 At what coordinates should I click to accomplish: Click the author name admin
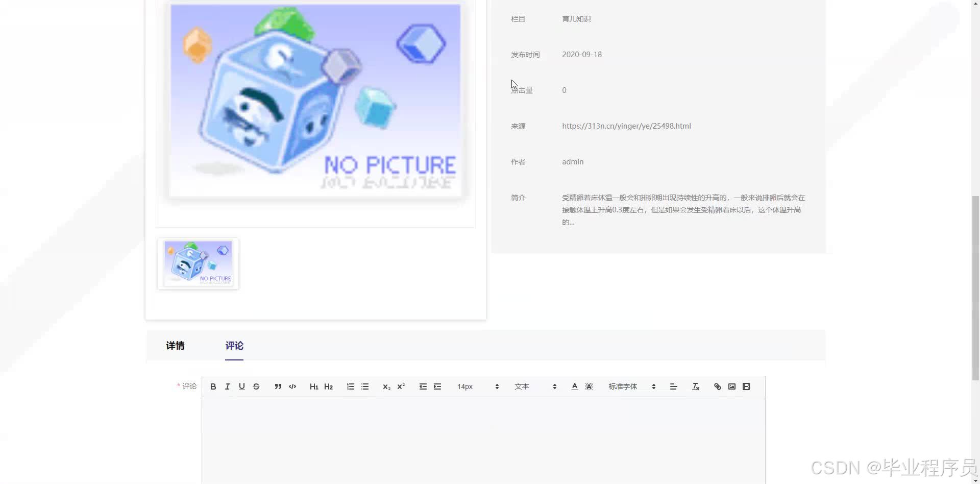[573, 162]
